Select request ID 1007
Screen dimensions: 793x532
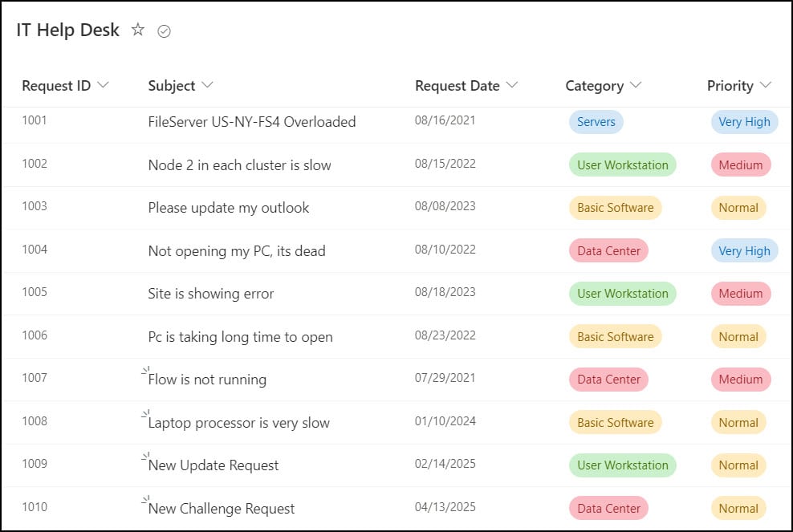(x=35, y=378)
